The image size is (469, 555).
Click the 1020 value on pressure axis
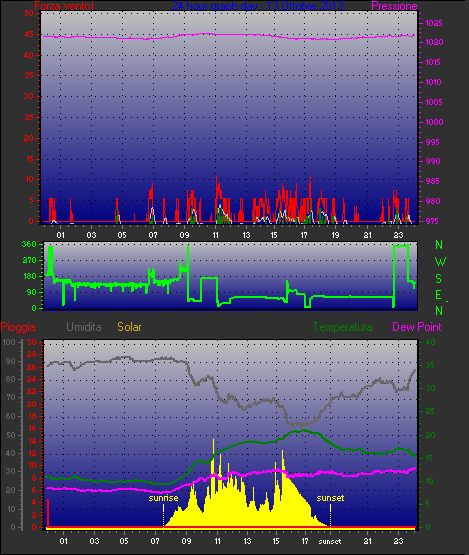coord(434,42)
